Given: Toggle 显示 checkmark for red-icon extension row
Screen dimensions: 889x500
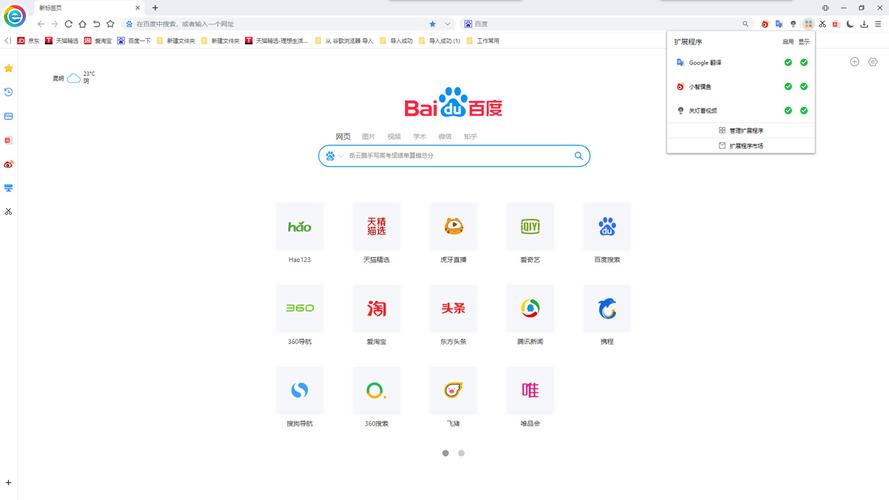Looking at the screenshot, I should [804, 87].
